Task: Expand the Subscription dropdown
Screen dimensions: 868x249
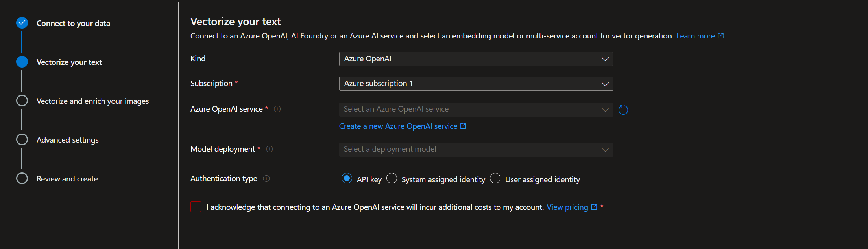Action: [x=476, y=84]
